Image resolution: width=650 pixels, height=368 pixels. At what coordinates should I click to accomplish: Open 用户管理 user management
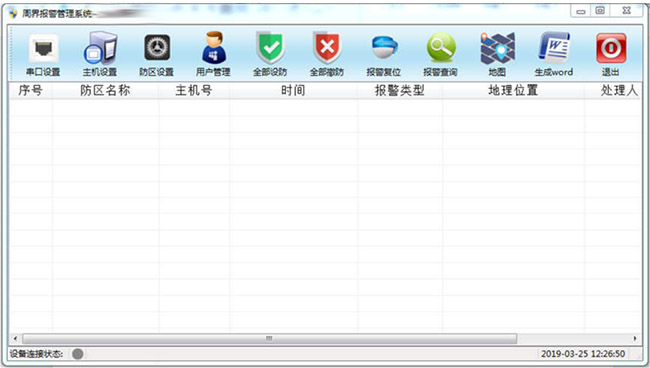pos(213,54)
